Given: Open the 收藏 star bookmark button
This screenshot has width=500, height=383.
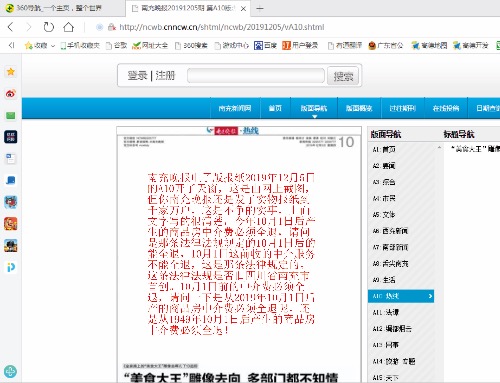Looking at the screenshot, I should tap(36, 45).
